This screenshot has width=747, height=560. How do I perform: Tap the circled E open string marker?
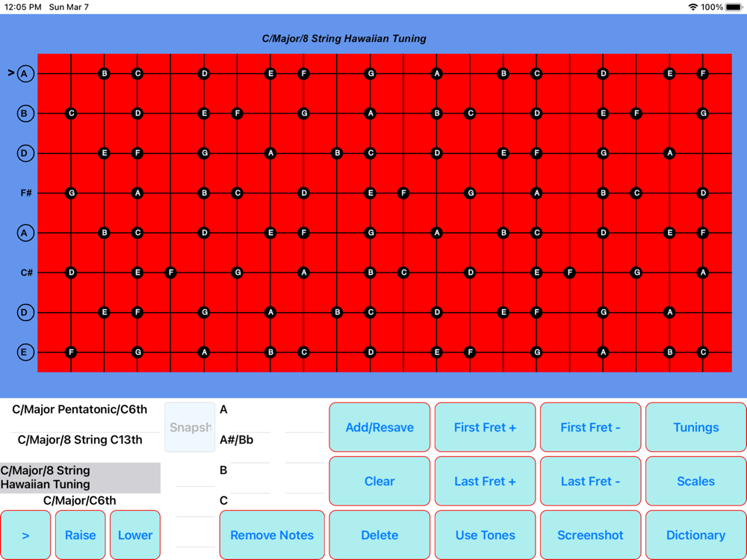tap(25, 352)
